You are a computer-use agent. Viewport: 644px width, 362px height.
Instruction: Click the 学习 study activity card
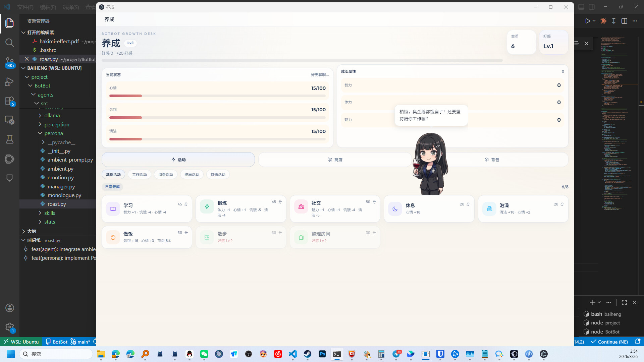pyautogui.click(x=147, y=208)
